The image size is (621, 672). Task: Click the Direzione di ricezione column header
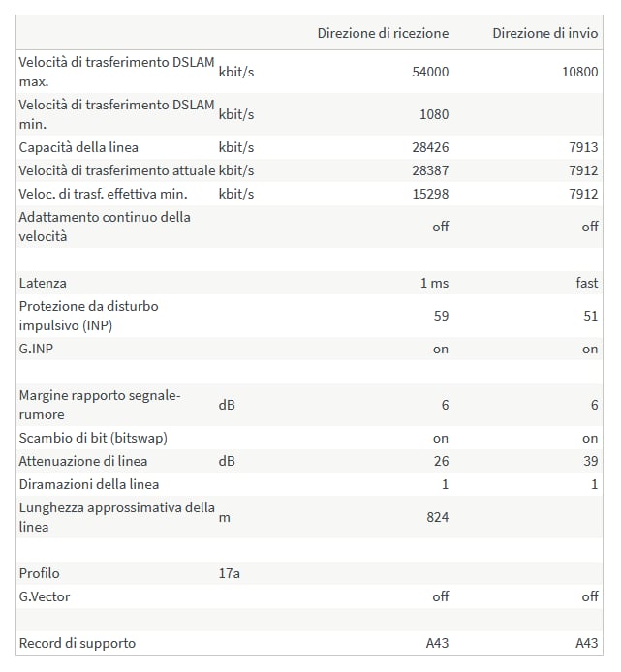(383, 33)
